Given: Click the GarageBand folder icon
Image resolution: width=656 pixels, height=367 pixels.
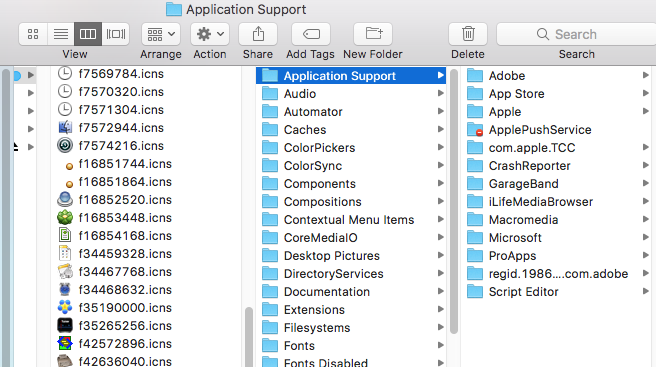Looking at the screenshot, I should coord(475,183).
